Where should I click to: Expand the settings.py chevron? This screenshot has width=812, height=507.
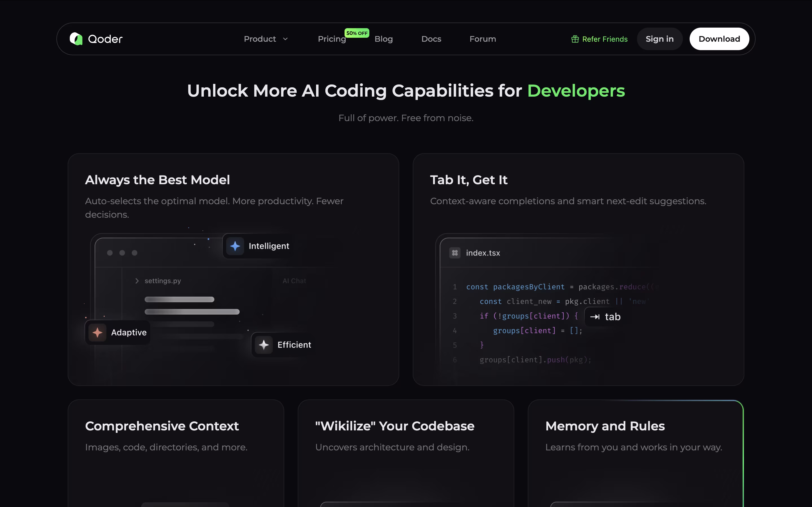[137, 281]
